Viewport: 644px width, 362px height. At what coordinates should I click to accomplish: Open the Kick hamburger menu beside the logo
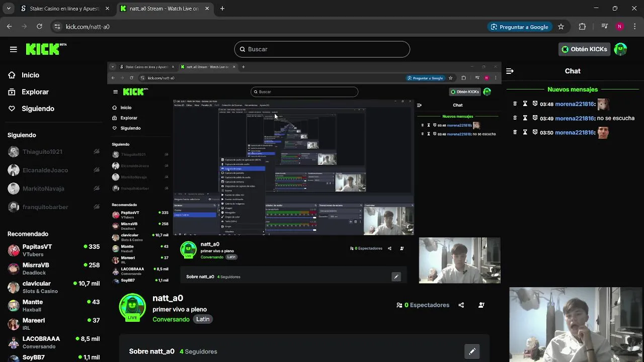point(14,49)
